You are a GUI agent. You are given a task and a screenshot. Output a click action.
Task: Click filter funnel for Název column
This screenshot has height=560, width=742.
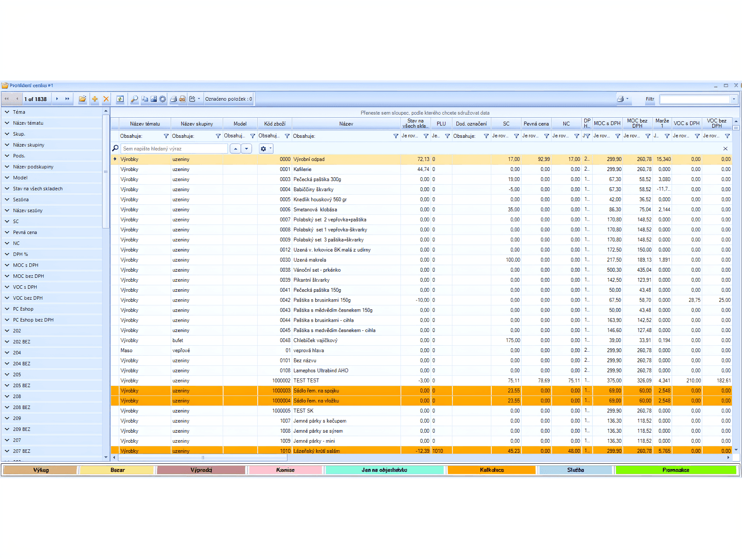pyautogui.click(x=396, y=136)
